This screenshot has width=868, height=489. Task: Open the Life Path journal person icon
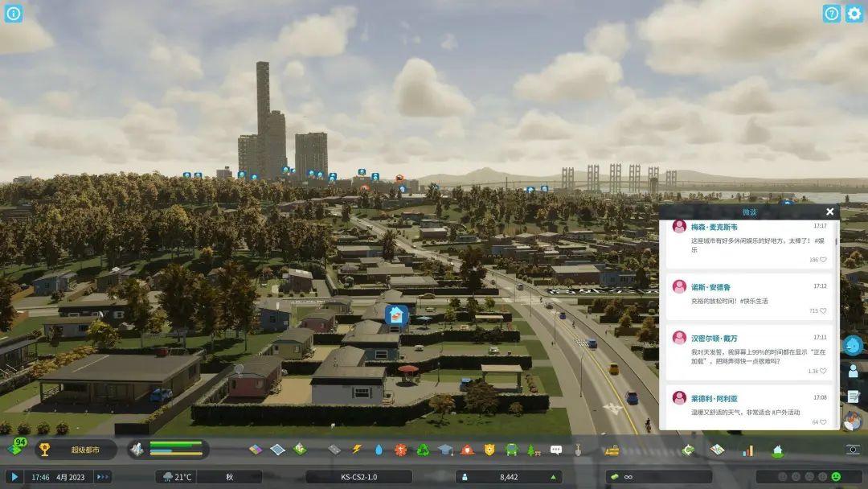click(853, 371)
